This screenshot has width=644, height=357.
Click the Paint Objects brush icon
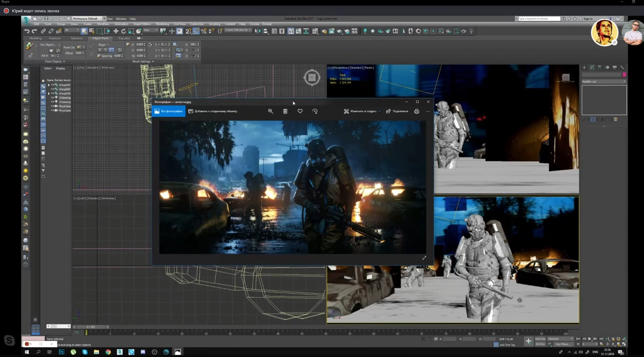pyautogui.click(x=29, y=46)
